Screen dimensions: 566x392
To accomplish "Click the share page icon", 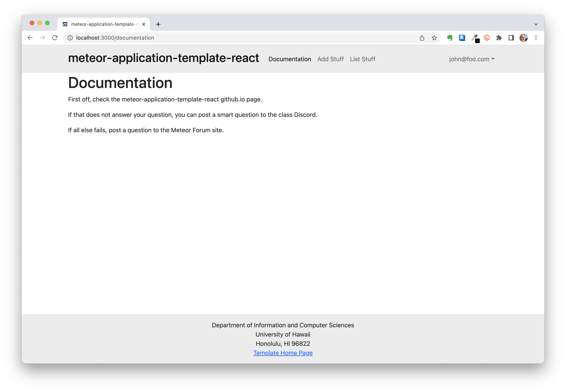I will tap(422, 38).
